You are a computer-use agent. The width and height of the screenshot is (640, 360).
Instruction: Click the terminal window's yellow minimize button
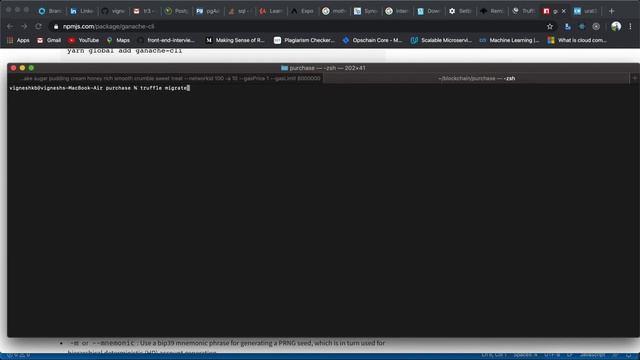[x=22, y=68]
